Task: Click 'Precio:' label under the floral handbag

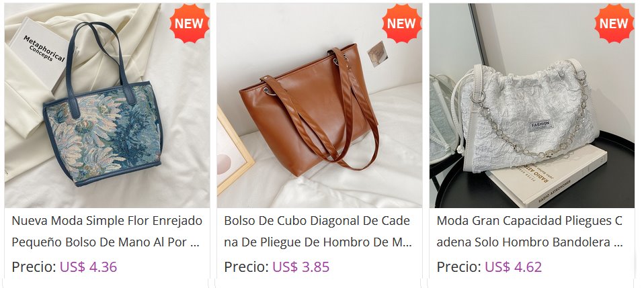Action: [x=34, y=267]
